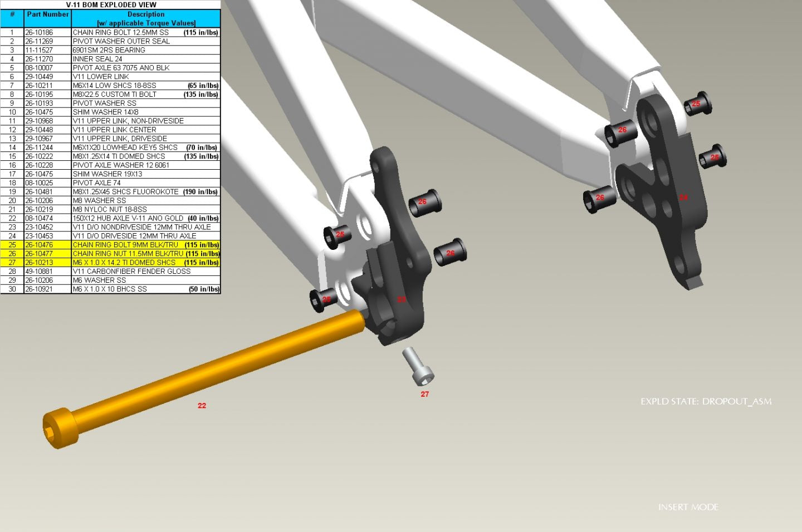Viewport: 802px width, 532px height.
Task: Select highlighted row Chain Ring Nut 11.5MM
Action: click(128, 254)
